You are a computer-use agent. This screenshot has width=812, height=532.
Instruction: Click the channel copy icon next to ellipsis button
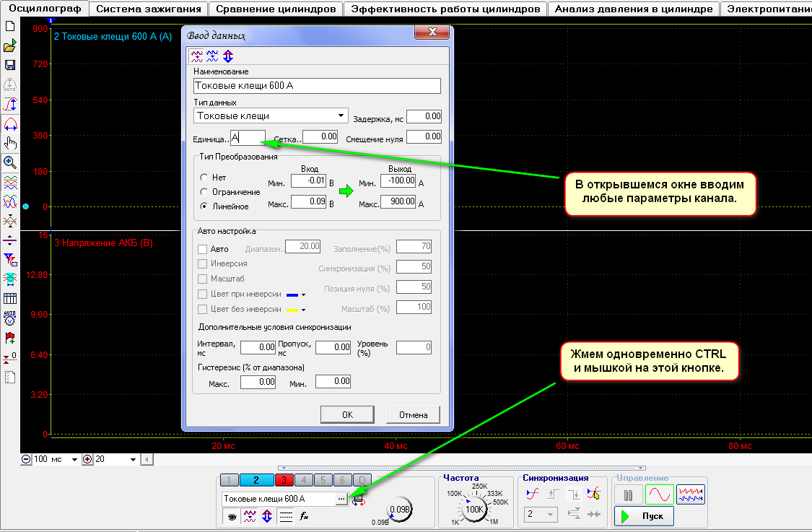pyautogui.click(x=358, y=500)
